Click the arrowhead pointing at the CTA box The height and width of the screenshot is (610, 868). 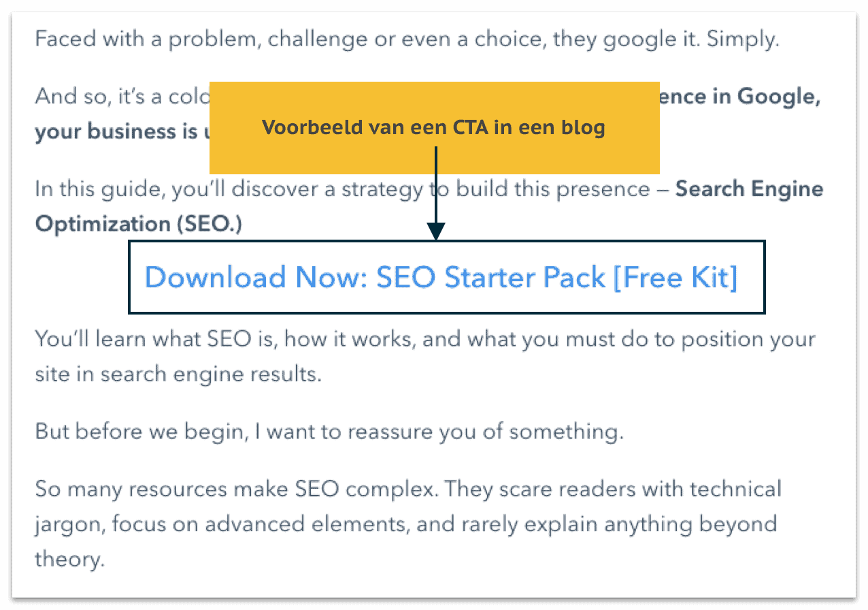click(x=436, y=233)
